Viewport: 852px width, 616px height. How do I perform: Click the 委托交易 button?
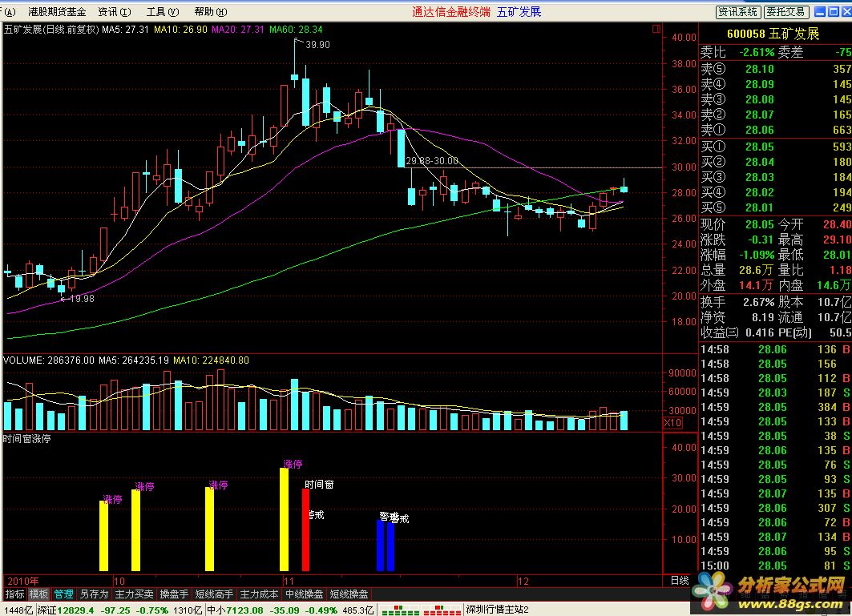point(787,11)
